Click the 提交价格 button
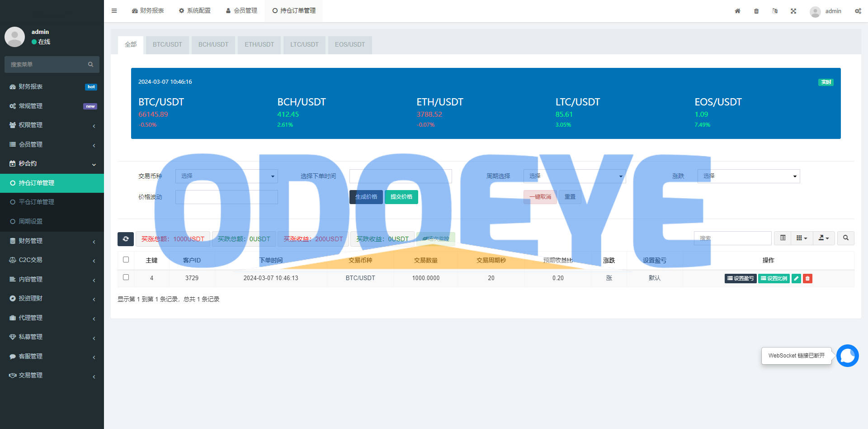 click(401, 197)
